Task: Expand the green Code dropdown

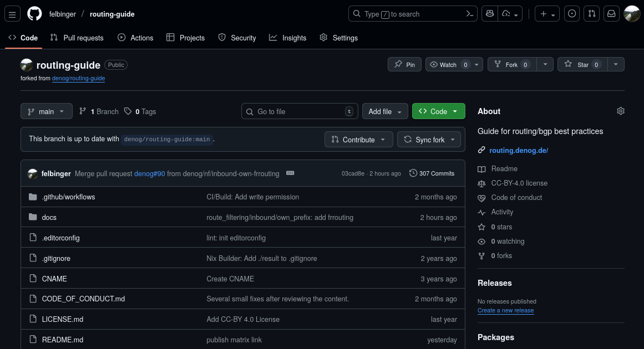Action: pos(438,111)
